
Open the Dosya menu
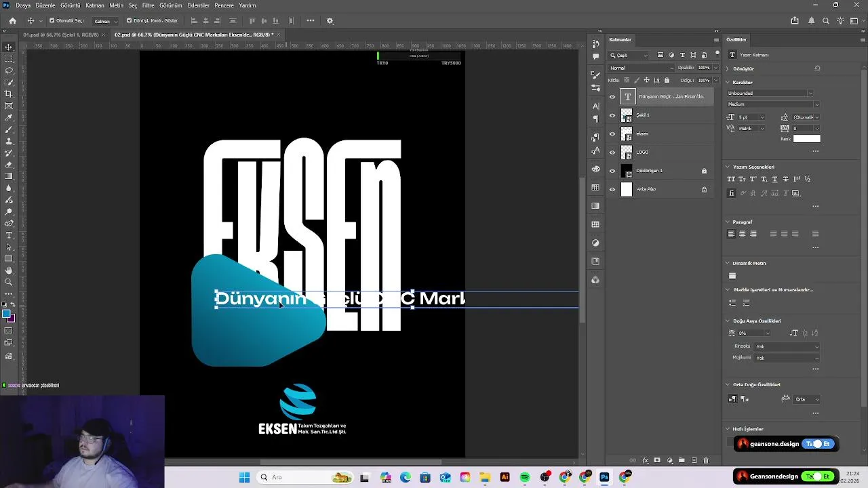(23, 5)
